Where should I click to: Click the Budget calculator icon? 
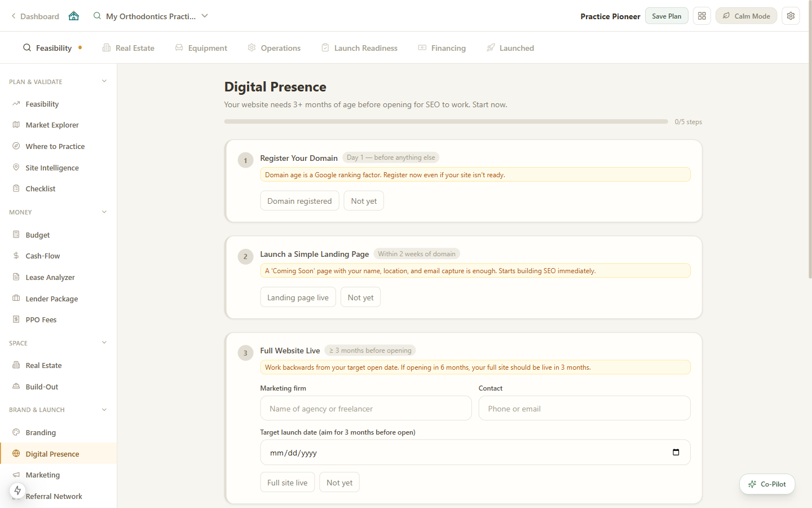point(16,235)
